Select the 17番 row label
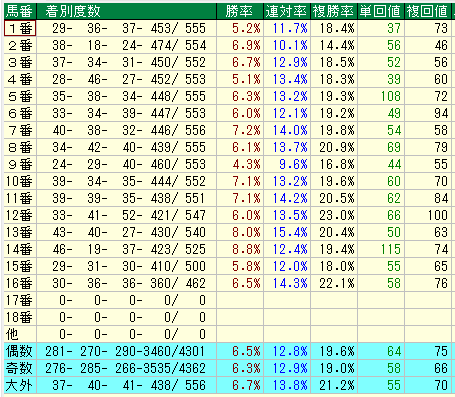 20,300
